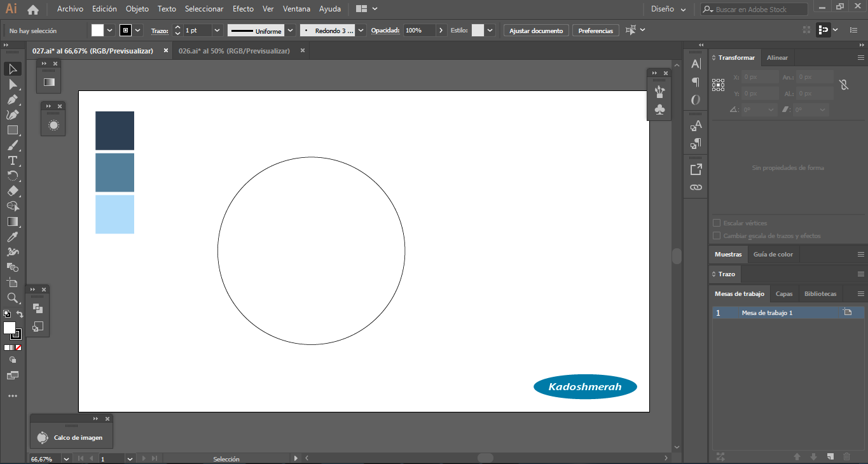This screenshot has height=464, width=868.
Task: Open the Objeto menu
Action: tap(137, 10)
